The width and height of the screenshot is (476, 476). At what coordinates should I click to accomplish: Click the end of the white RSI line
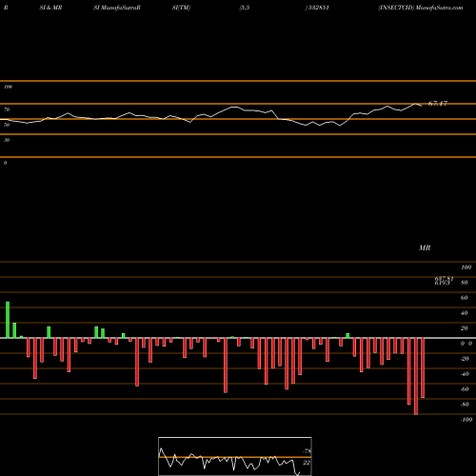tap(422, 106)
